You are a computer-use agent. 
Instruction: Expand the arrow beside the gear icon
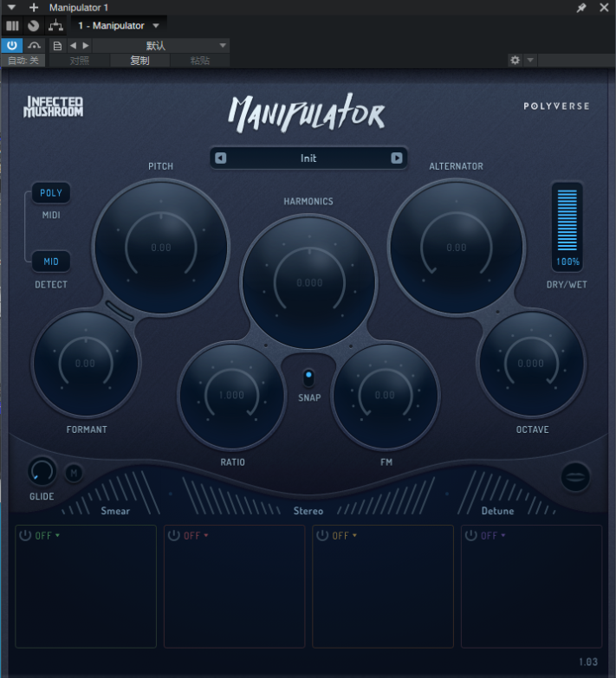530,60
